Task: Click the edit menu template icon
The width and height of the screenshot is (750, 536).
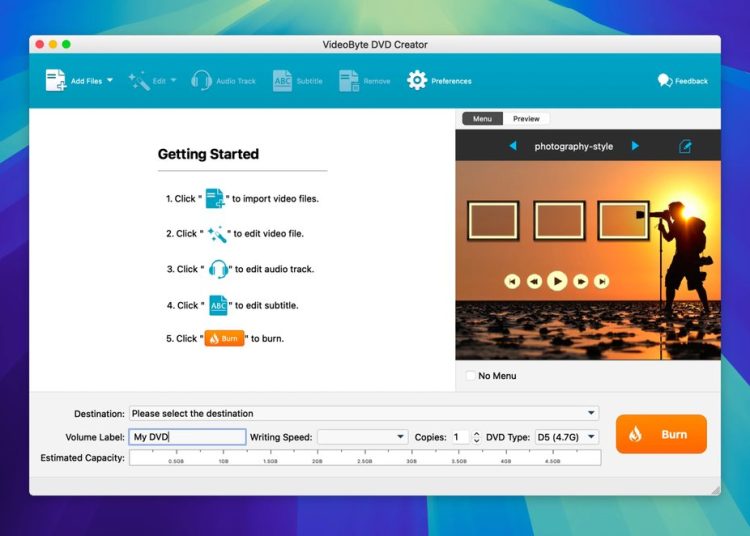Action: (x=685, y=146)
